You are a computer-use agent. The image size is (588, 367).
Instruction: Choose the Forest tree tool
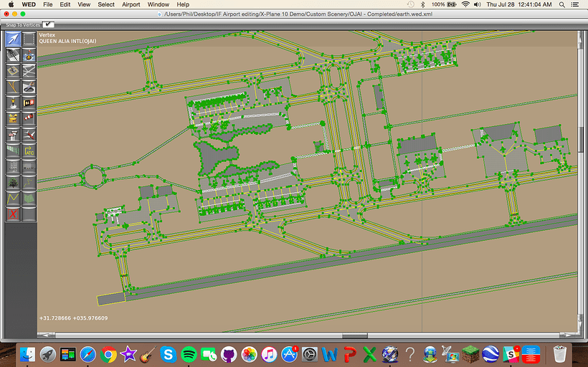(x=13, y=183)
